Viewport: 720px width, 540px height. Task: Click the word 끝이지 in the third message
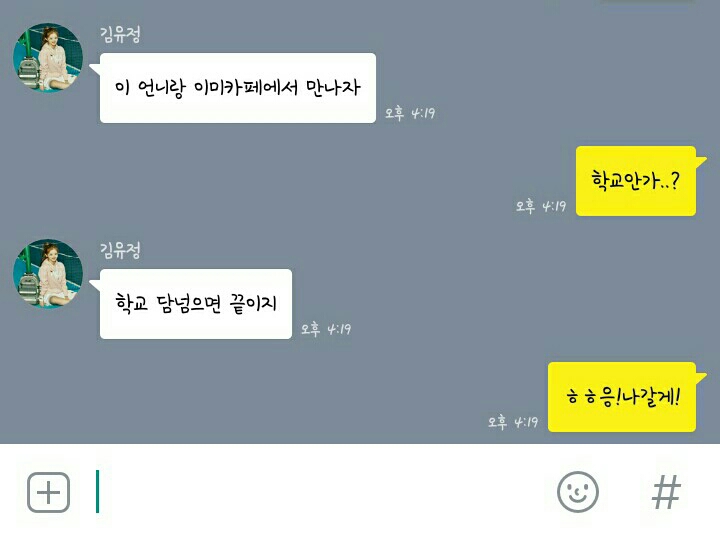point(253,304)
